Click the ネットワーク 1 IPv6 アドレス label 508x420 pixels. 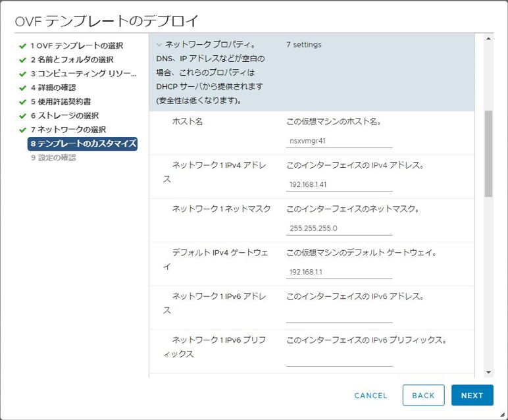215,303
